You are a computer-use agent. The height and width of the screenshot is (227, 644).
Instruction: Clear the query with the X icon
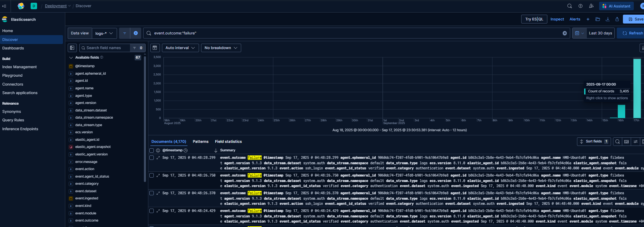click(565, 33)
